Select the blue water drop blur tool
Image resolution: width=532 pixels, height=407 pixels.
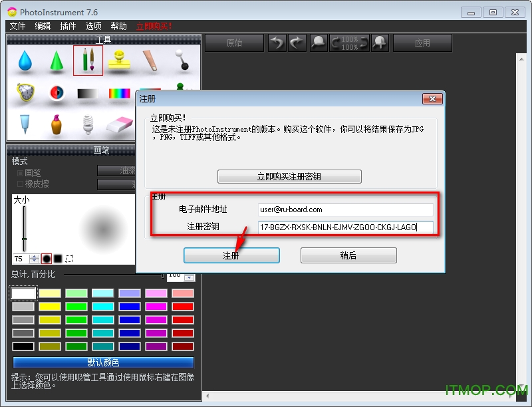coord(25,61)
